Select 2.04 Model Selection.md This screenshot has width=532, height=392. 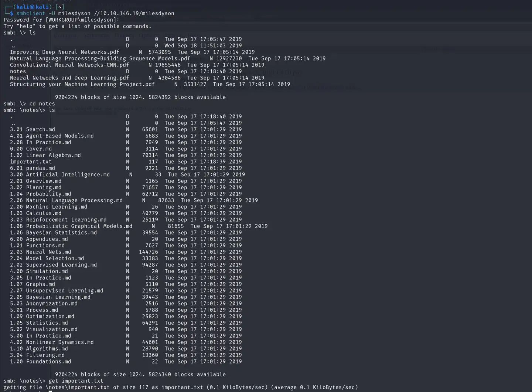pyautogui.click(x=47, y=259)
